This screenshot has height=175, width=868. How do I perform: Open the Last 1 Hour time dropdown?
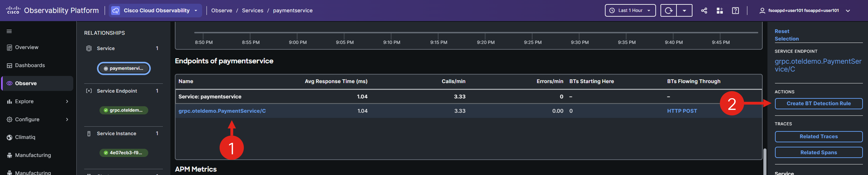tap(630, 10)
